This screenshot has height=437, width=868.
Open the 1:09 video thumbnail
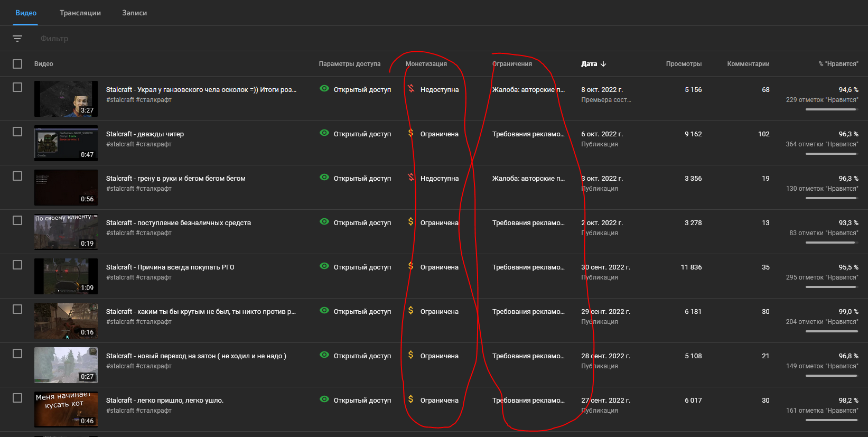point(66,276)
